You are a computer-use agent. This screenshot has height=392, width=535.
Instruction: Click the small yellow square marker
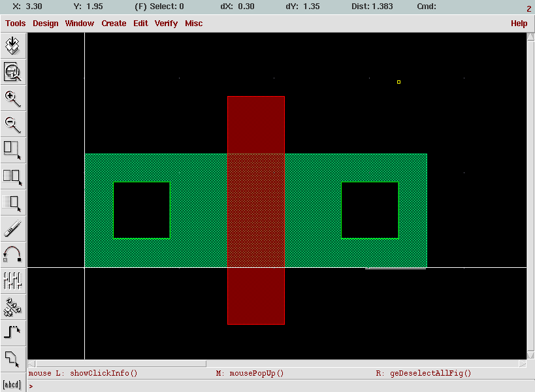point(398,82)
